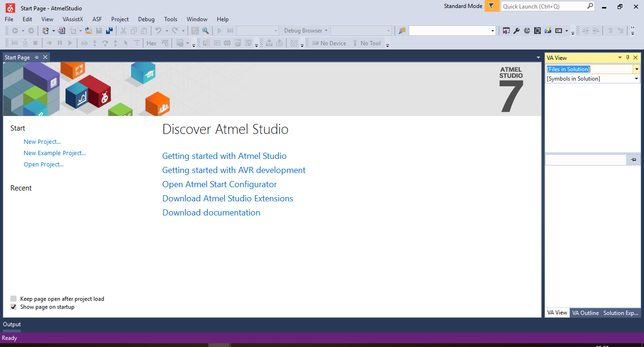644x347 pixels.
Task: Click the Open Project... link
Action: [43, 164]
